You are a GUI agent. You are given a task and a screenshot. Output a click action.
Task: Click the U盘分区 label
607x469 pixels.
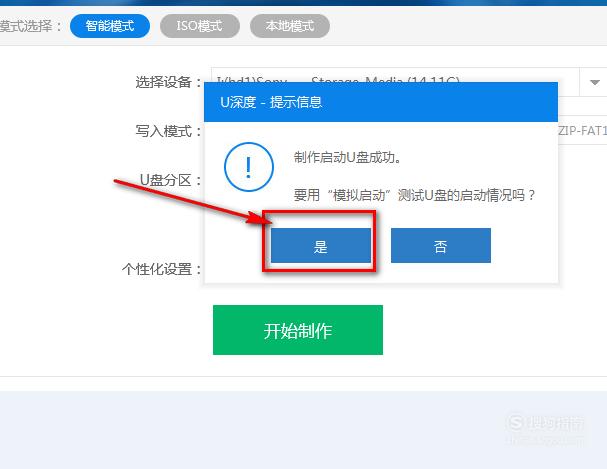[170, 180]
